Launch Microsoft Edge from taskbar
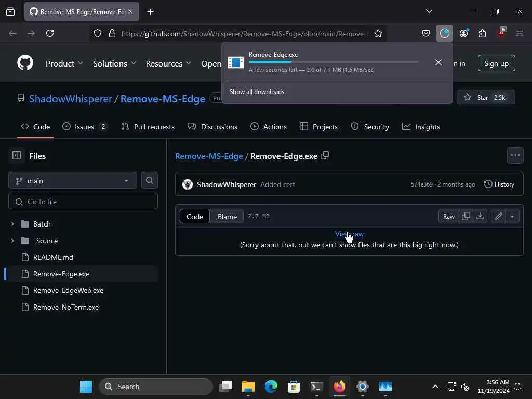This screenshot has height=399, width=532. pos(271,387)
